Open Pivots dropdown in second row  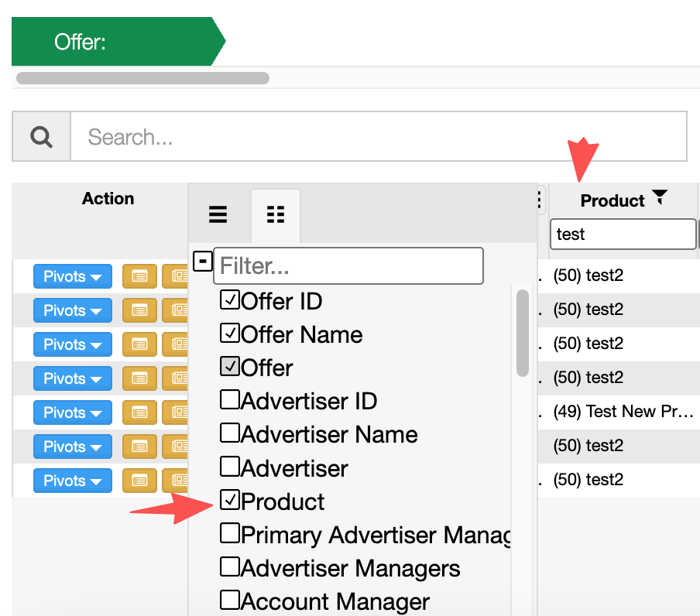click(72, 310)
